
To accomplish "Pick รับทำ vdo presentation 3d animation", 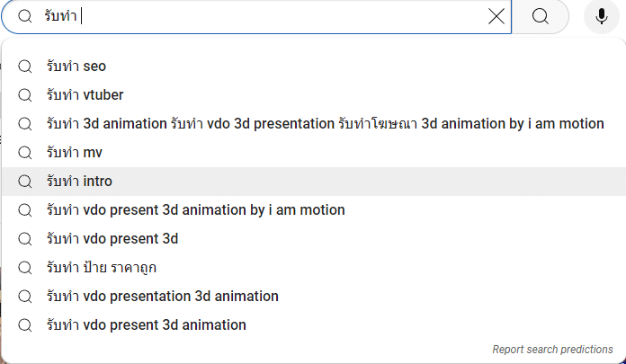I will 162,297.
